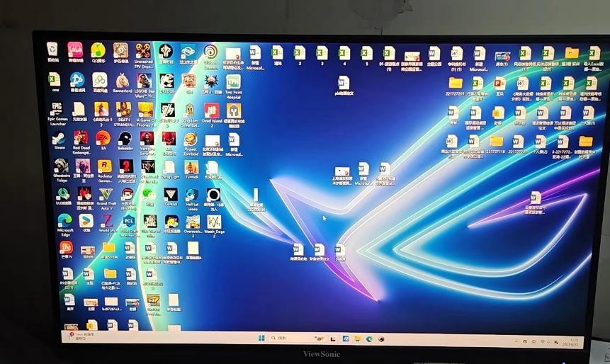Viewport: 610px width, 364px height.
Task: Open the Witcher 3 wolf-head shortcut
Action: (211, 84)
